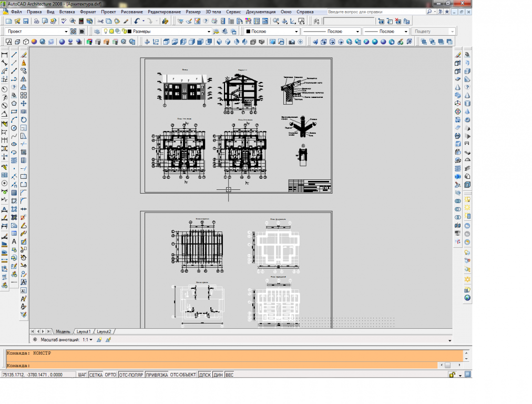Open the Файл menu
The width and height of the screenshot is (532, 404).
[x=16, y=12]
